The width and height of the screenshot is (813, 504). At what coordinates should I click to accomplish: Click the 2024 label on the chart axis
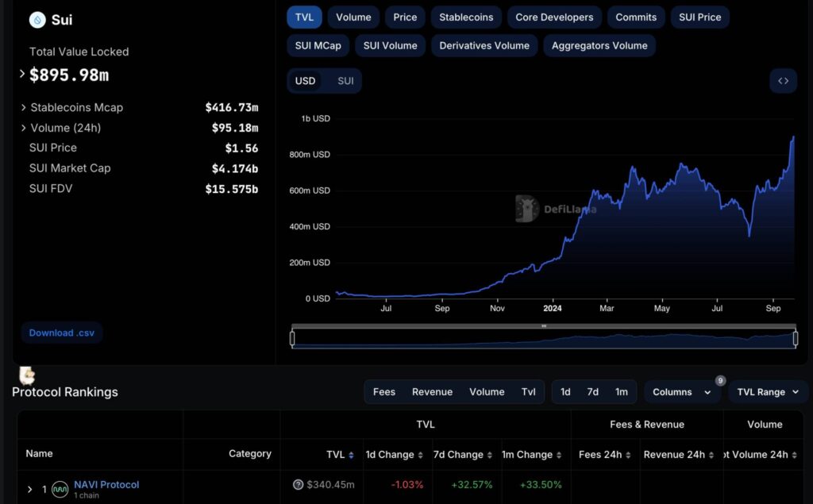(x=553, y=308)
